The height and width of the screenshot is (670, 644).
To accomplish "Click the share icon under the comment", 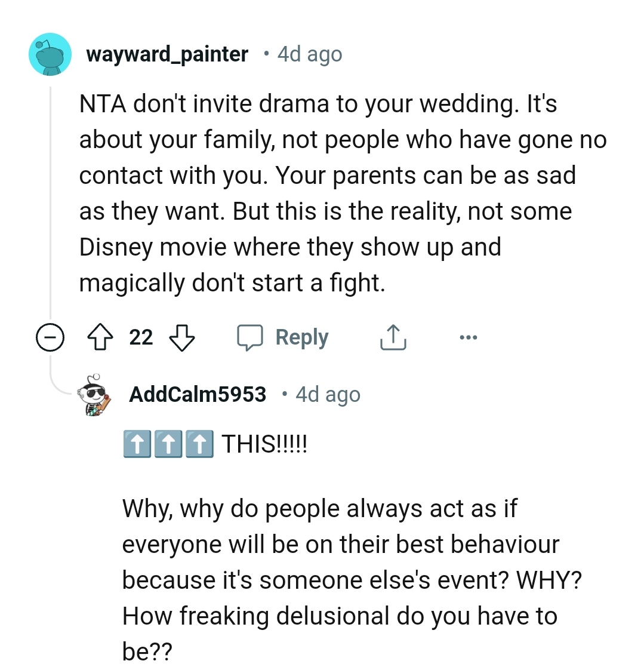I will 393,338.
